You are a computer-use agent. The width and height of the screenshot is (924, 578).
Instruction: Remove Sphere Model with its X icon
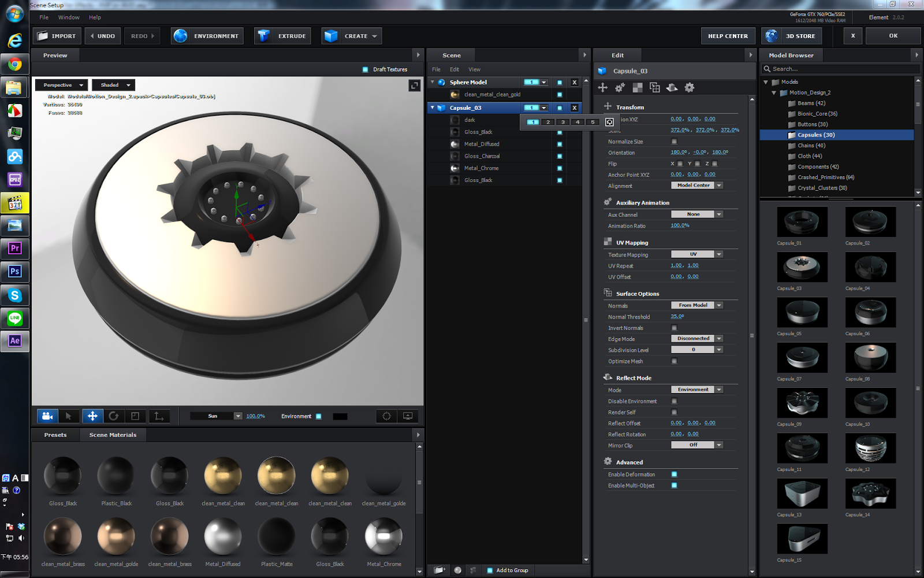[575, 82]
